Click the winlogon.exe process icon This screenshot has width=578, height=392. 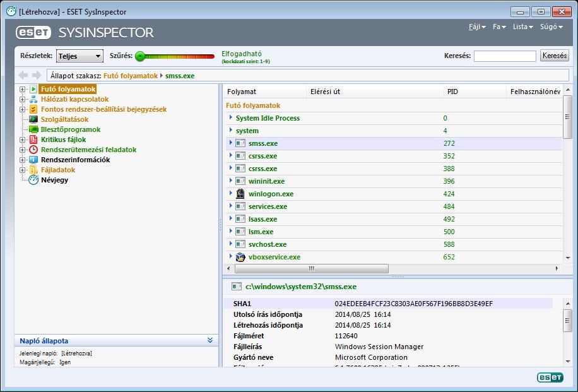240,194
